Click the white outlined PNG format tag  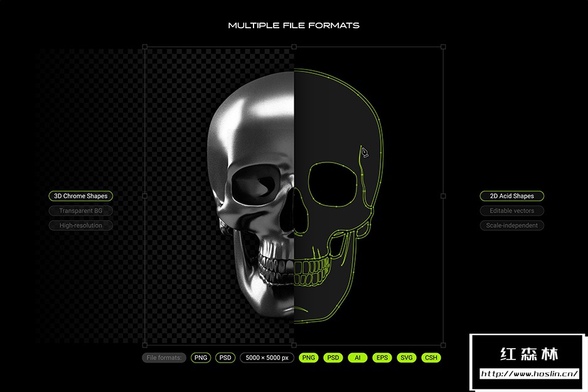[201, 358]
